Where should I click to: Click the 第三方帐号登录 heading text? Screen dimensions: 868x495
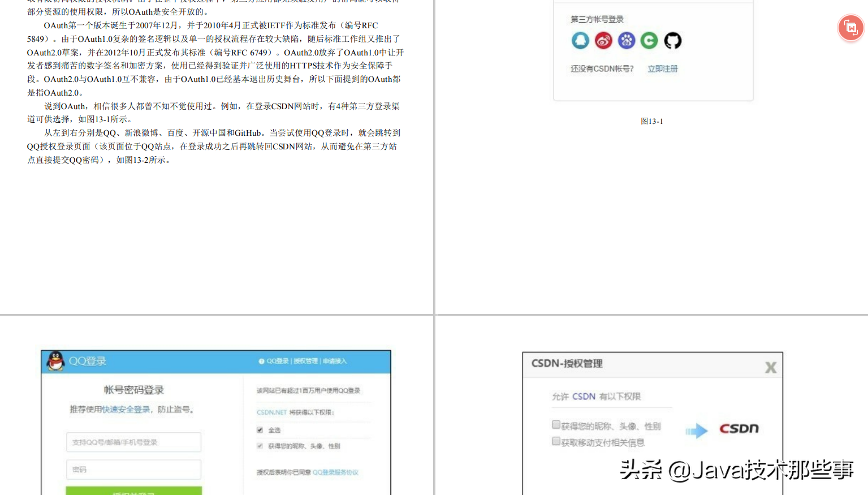[x=597, y=19]
